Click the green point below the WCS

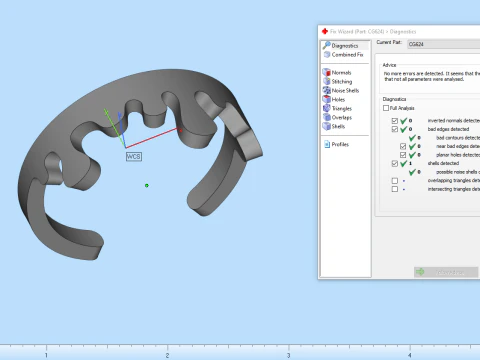[147, 185]
